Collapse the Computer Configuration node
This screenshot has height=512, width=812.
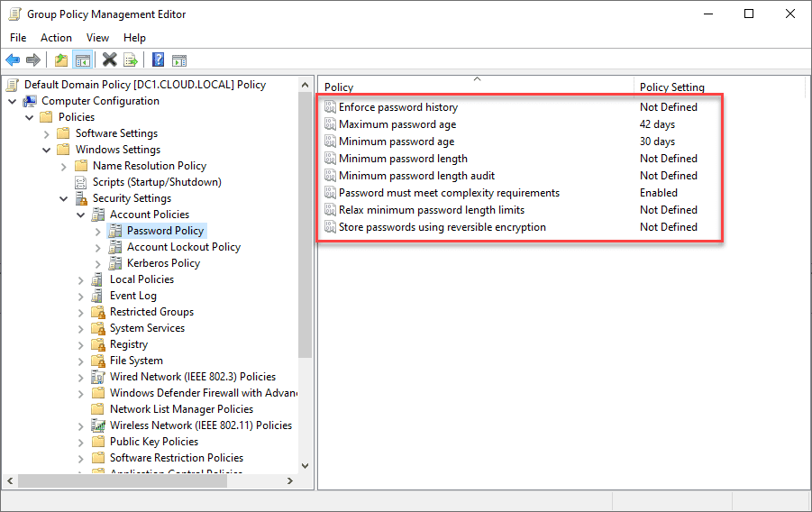point(13,102)
